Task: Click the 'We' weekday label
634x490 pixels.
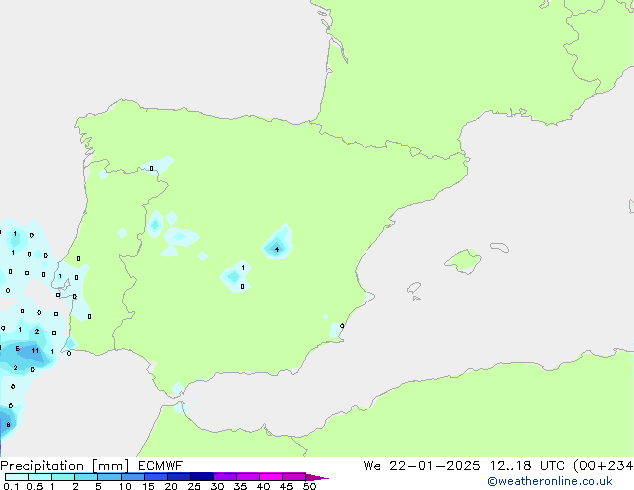Action: pyautogui.click(x=372, y=466)
